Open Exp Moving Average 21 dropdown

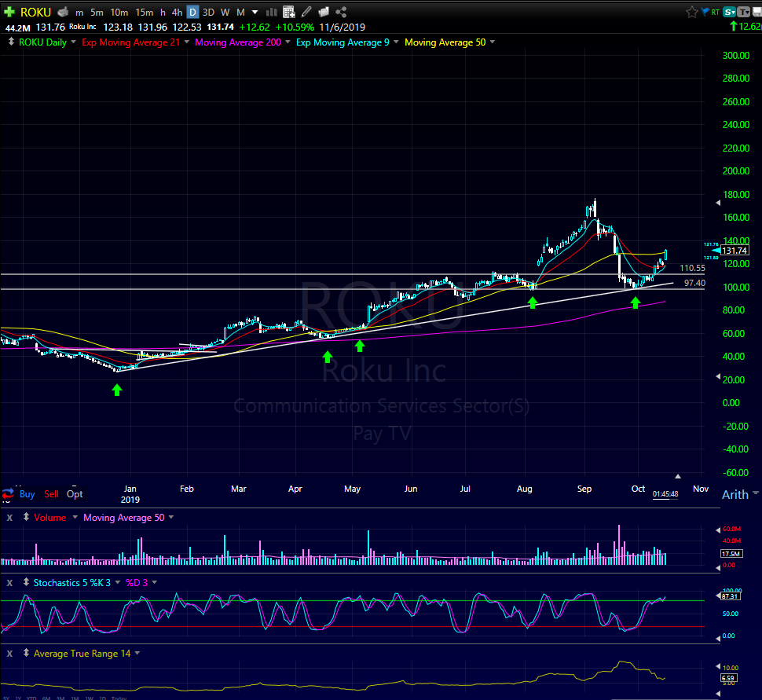click(187, 42)
